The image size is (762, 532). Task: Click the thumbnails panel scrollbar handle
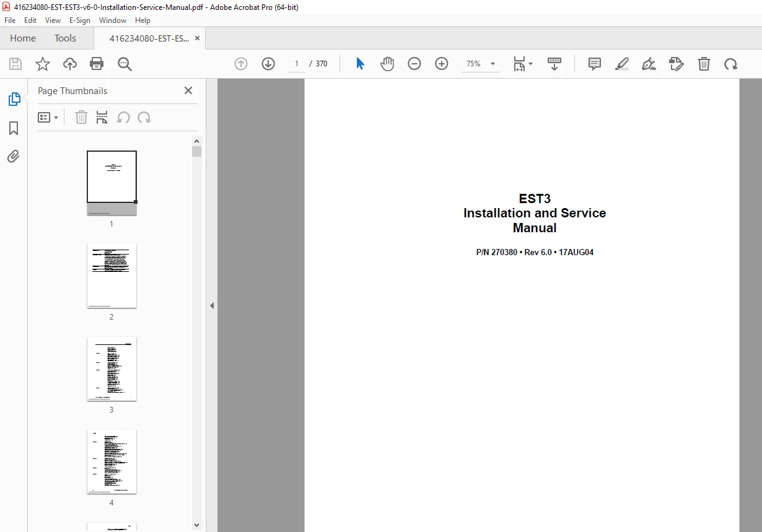[x=197, y=152]
